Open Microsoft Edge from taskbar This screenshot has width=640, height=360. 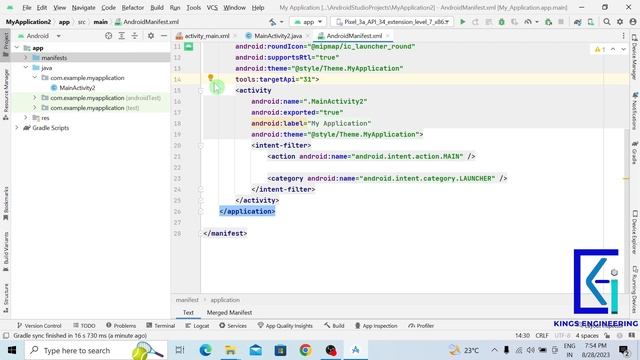pos(206,350)
